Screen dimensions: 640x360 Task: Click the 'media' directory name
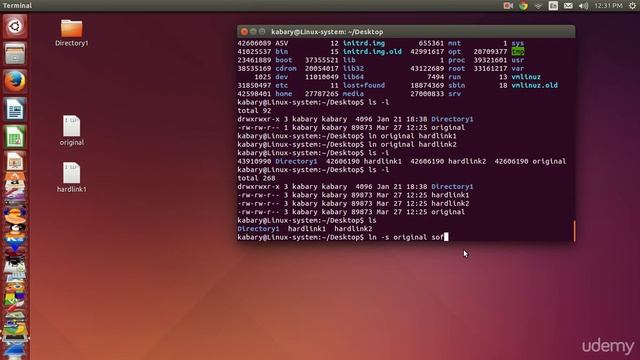pyautogui.click(x=353, y=94)
